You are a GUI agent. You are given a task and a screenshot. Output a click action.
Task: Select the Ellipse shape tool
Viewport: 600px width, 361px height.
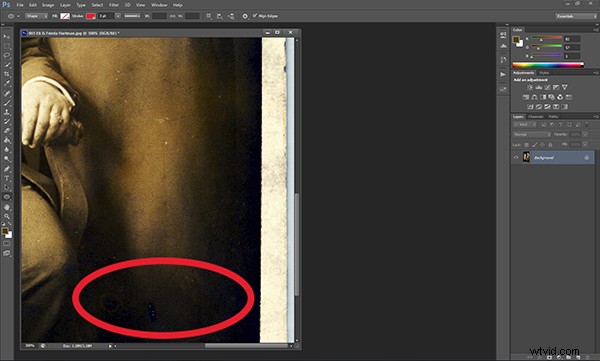[7, 197]
